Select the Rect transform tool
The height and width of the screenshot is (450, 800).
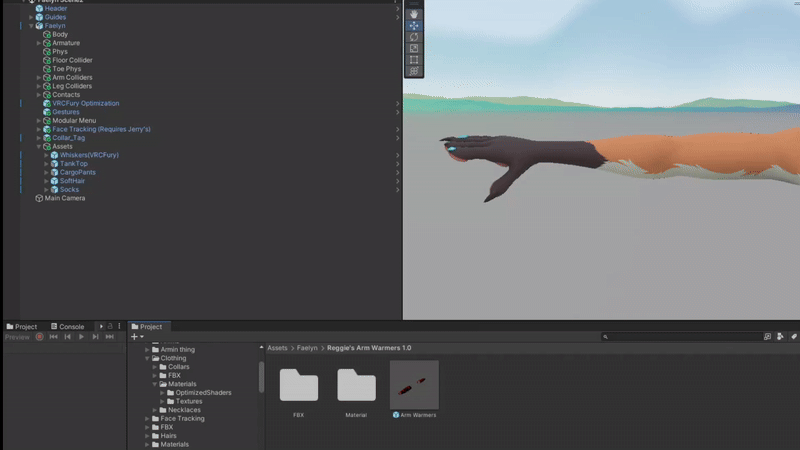(414, 60)
